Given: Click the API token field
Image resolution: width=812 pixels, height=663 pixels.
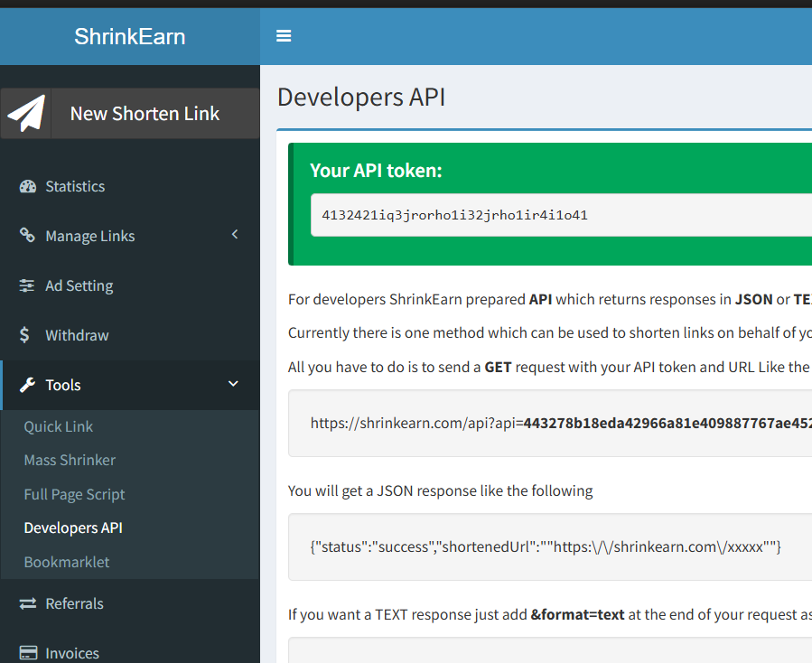Looking at the screenshot, I should pos(562,215).
